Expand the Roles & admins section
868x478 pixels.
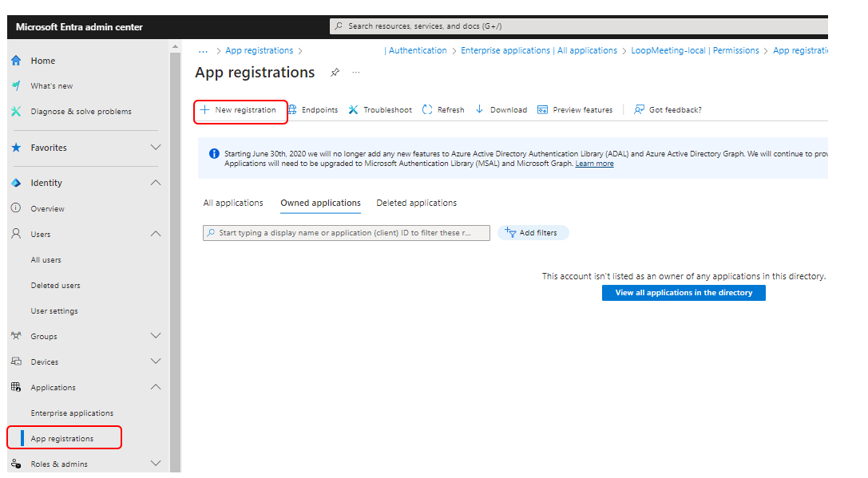tap(156, 463)
